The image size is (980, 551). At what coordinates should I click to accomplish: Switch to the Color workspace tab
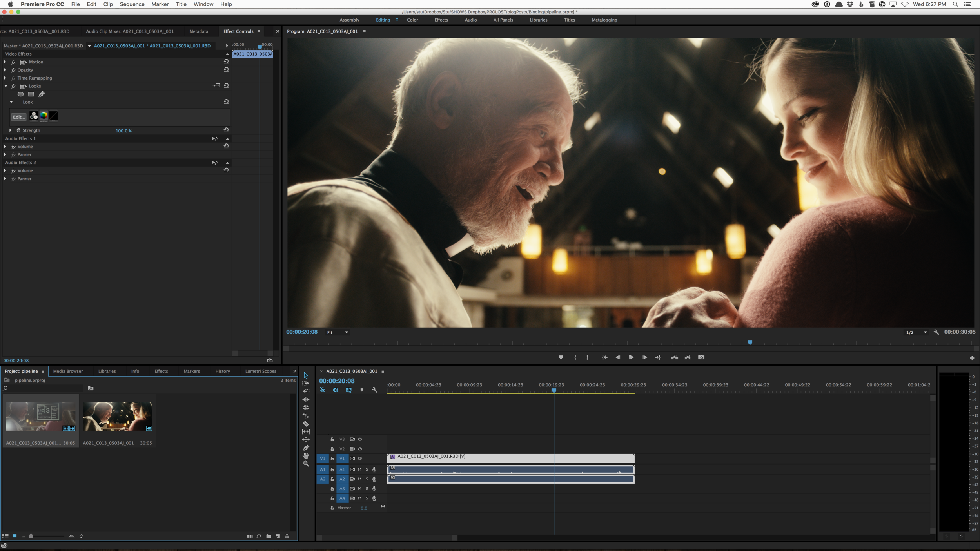412,20
